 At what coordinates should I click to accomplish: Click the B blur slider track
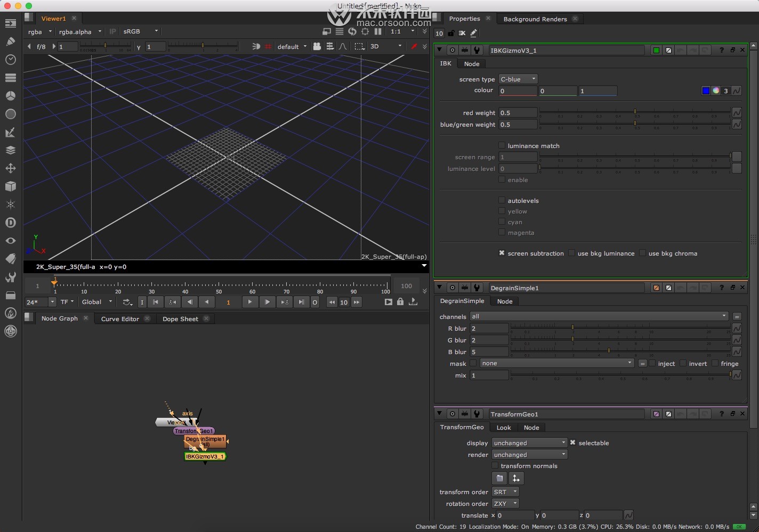[620, 350]
